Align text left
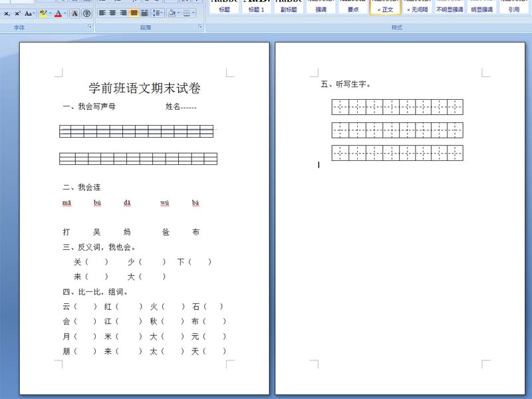The height and width of the screenshot is (399, 532). [x=102, y=13]
